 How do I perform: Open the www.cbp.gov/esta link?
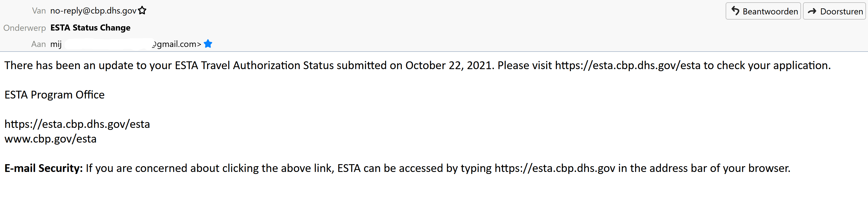pos(51,139)
